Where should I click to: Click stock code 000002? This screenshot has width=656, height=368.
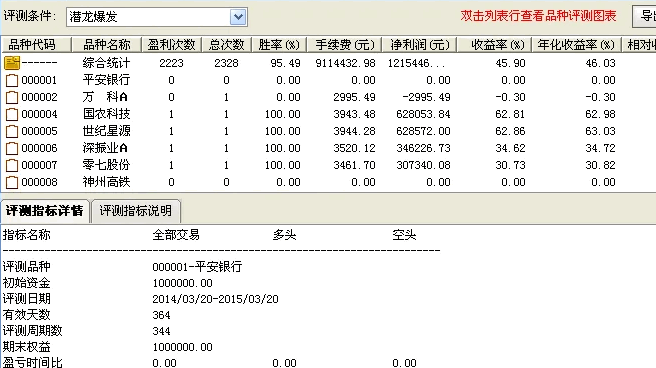(39, 97)
